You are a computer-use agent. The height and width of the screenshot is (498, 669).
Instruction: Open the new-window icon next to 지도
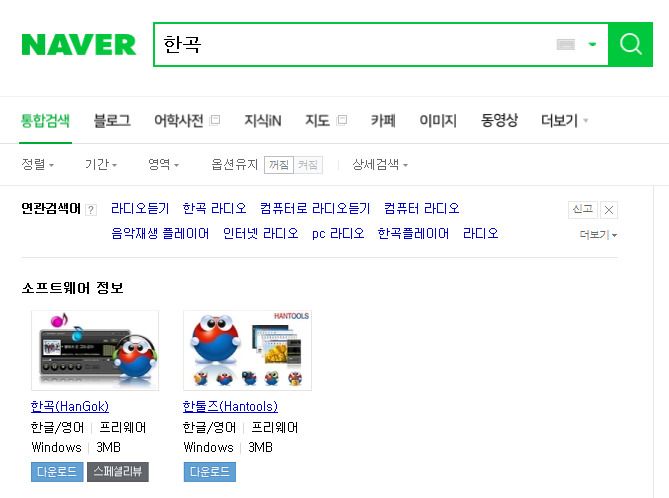point(342,120)
